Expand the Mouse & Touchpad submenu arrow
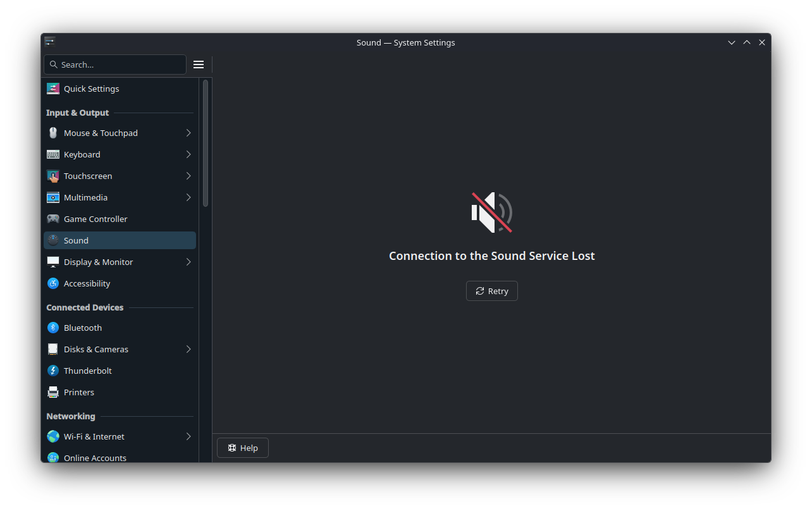The image size is (812, 511). (x=188, y=133)
